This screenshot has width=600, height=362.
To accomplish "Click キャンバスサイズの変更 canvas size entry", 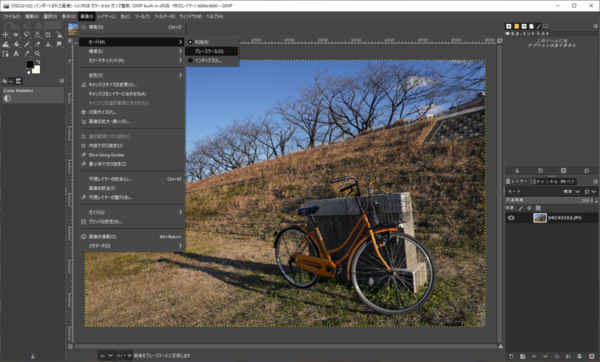I will pos(132,85).
